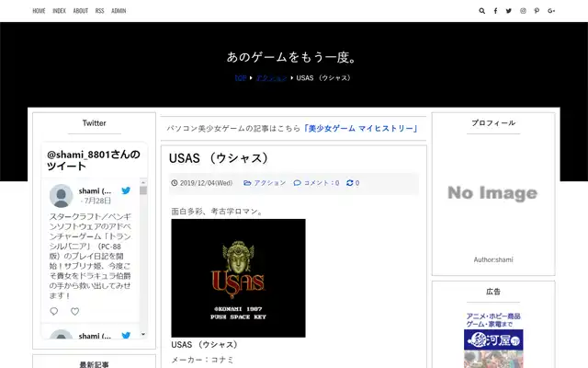Click the Twitter widget scroll up arrow
The height and width of the screenshot is (368, 588).
[143, 182]
